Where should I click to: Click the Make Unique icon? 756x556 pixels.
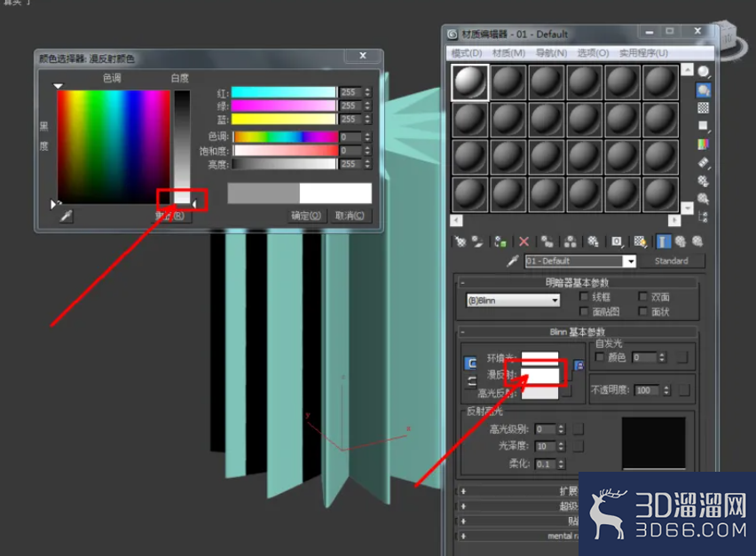click(571, 241)
